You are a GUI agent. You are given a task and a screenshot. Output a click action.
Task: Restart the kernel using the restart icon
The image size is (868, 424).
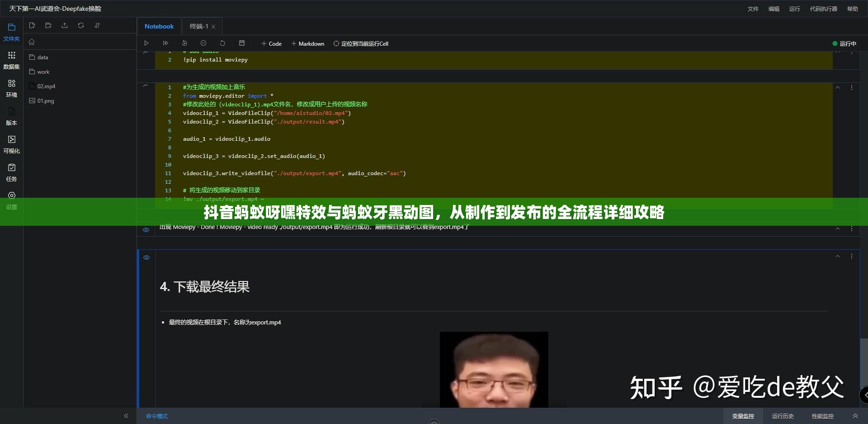222,43
